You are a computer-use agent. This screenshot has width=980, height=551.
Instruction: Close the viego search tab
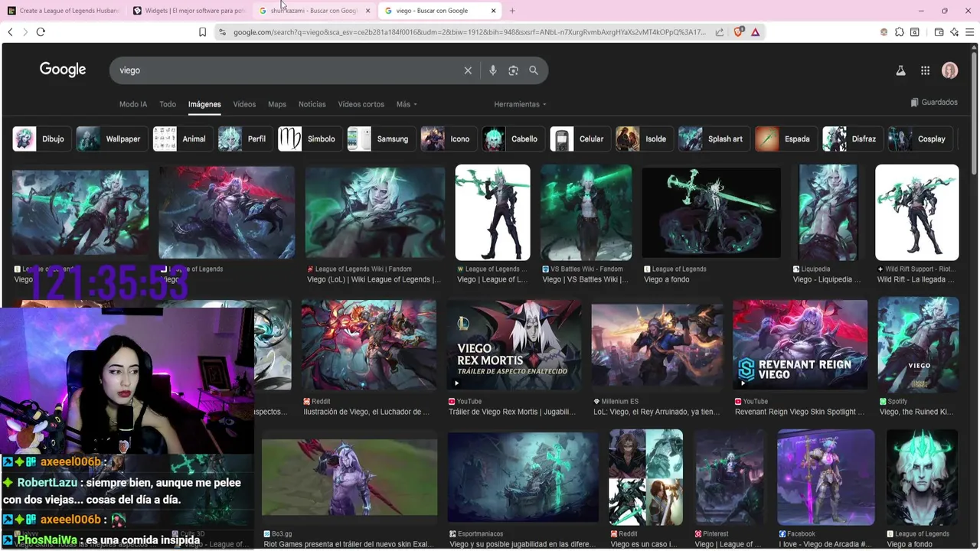[493, 11]
